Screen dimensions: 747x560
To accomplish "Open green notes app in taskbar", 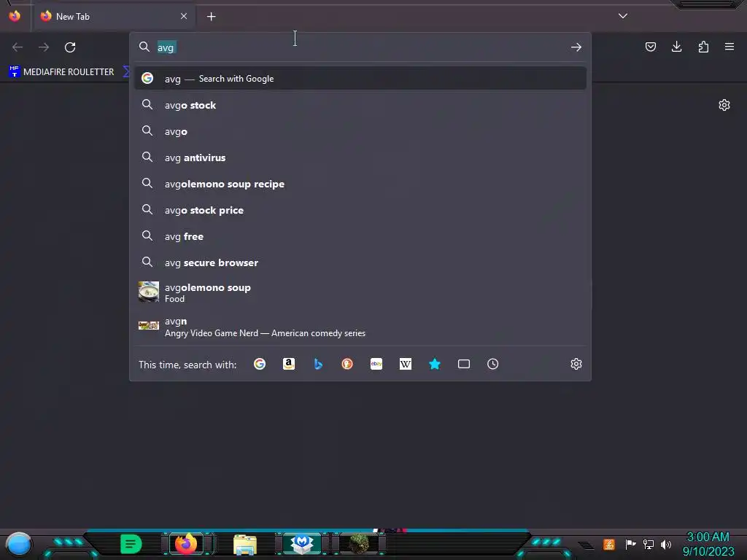I will tap(131, 544).
